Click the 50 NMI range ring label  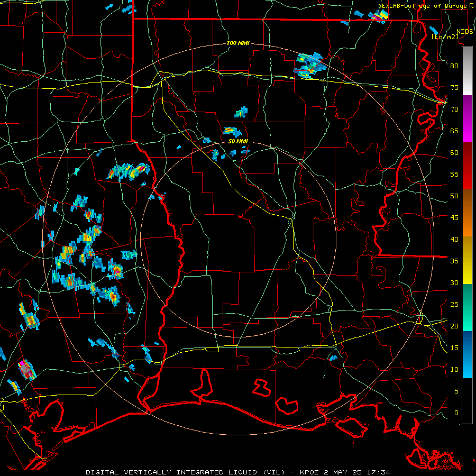pyautogui.click(x=238, y=141)
